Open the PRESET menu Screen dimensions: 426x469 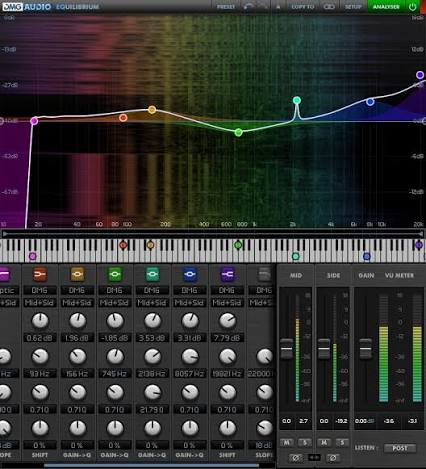tap(226, 7)
